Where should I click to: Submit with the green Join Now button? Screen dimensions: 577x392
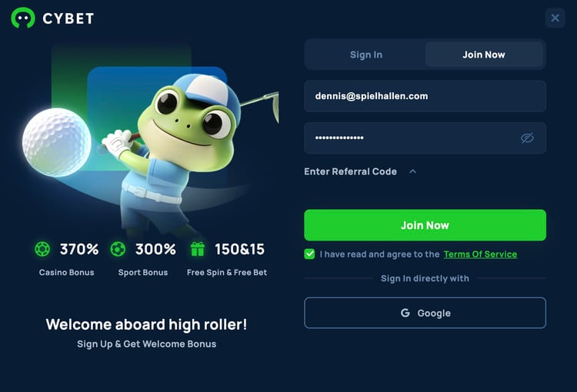tap(425, 225)
